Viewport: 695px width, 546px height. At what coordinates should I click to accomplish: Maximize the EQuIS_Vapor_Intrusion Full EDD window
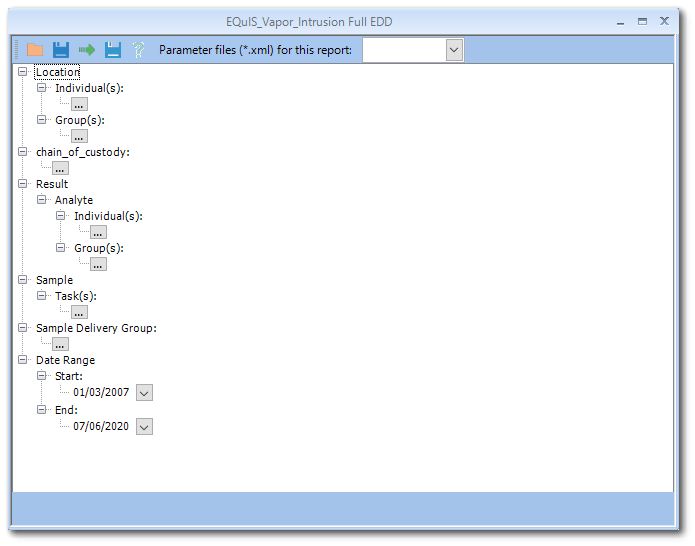[x=642, y=21]
